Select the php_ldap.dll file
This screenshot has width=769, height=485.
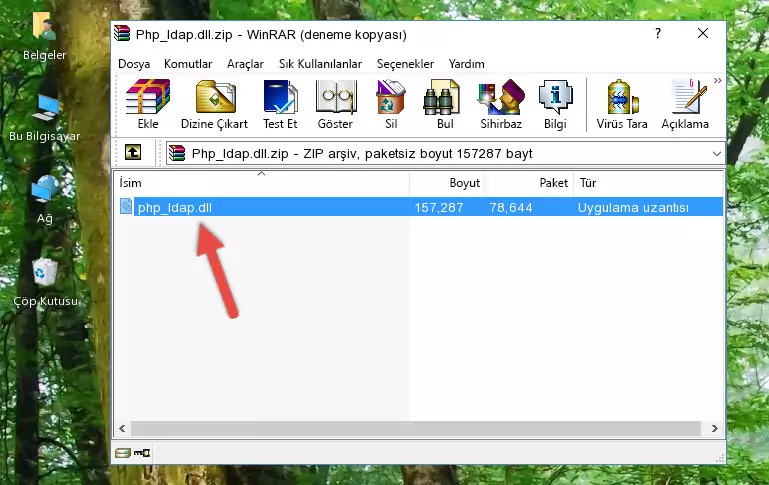[x=175, y=207]
